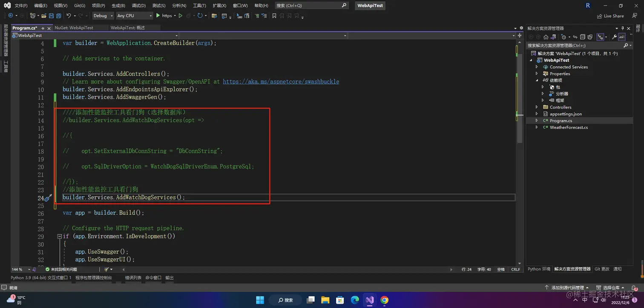Screen dimensions: 644x308
Task: Sync with Active Document icon in Solution Explorer
Action: [x=575, y=37]
